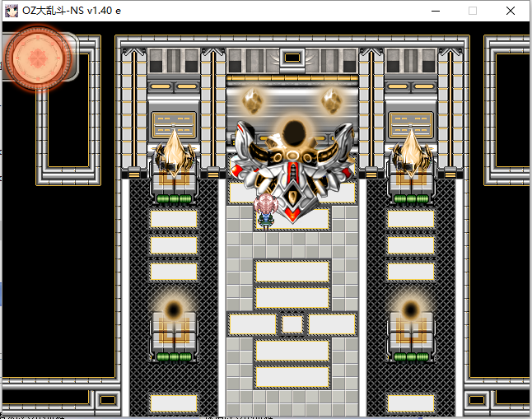The height and width of the screenshot is (419, 532).
Task: Click the lower-left dark orb pedestal
Action: point(174,328)
